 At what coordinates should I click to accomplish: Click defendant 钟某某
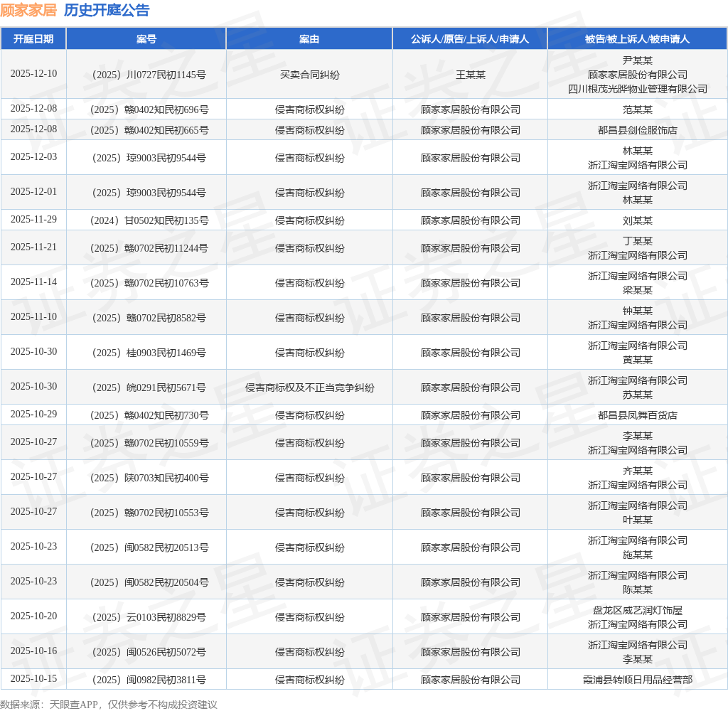pos(638,311)
